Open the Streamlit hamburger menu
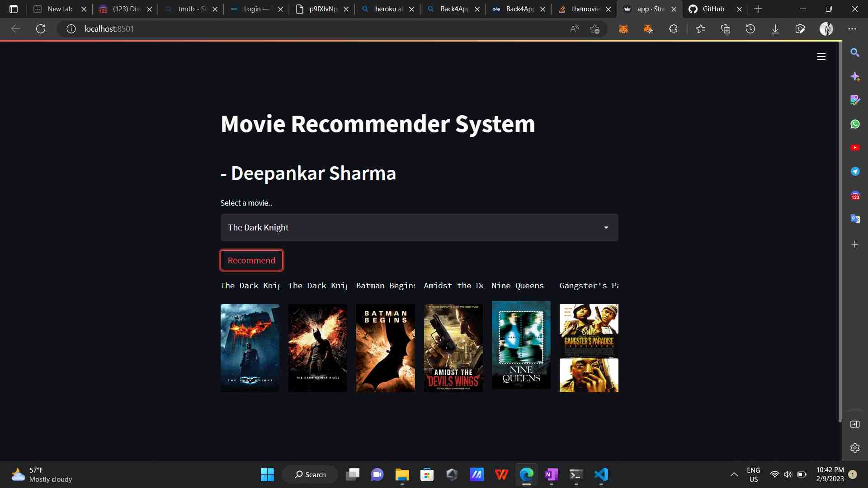This screenshot has height=488, width=868. pyautogui.click(x=821, y=56)
